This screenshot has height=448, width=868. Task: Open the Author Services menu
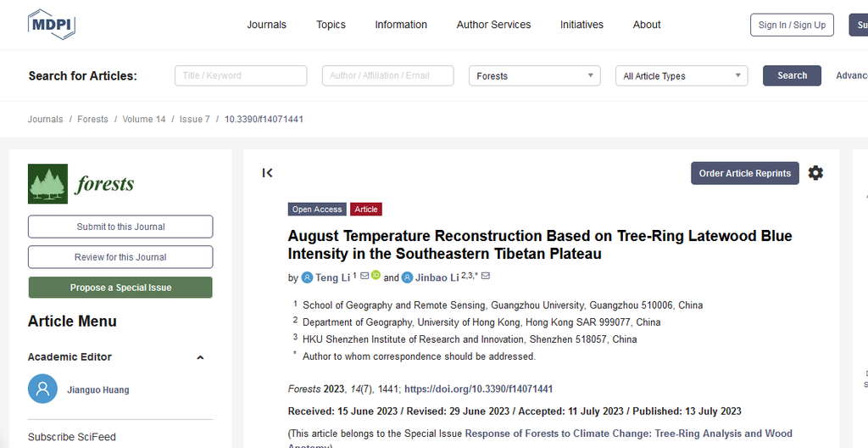(493, 25)
